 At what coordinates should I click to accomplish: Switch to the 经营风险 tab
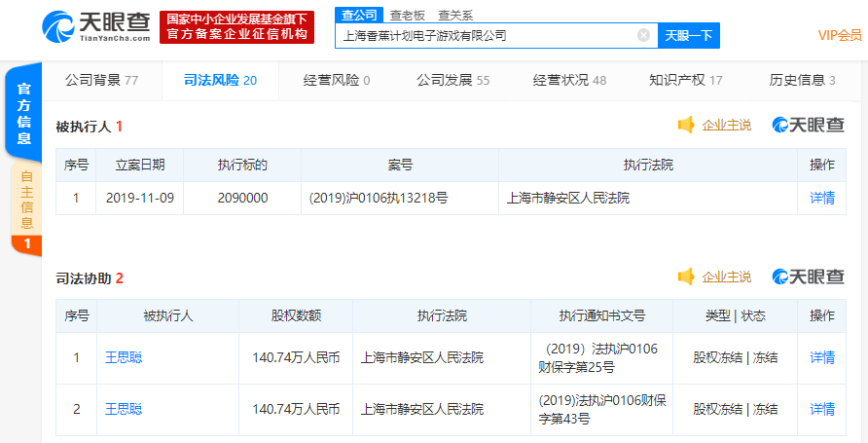pos(337,80)
